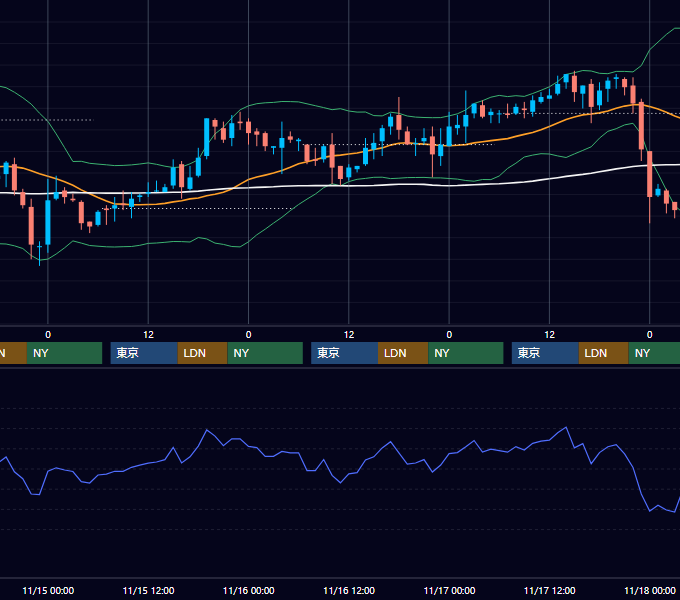Viewport: 680px width, 600px height.
Task: Select the 東京 session block on 11/15
Action: (144, 353)
